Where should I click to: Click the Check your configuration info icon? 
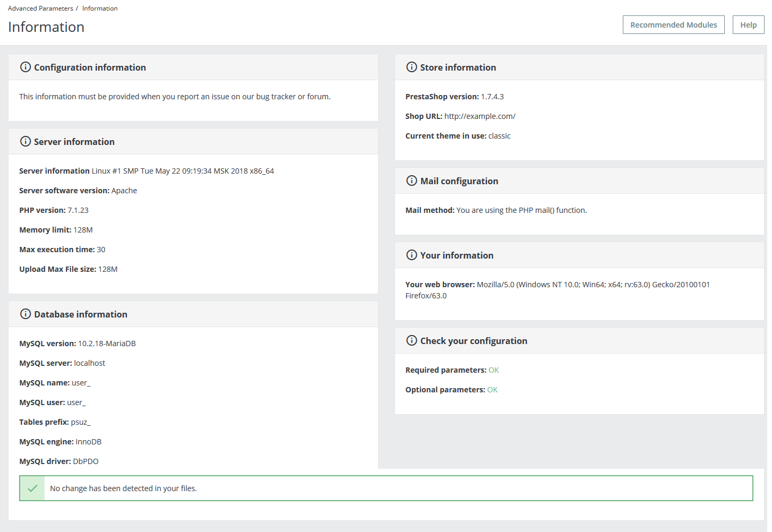coord(411,340)
